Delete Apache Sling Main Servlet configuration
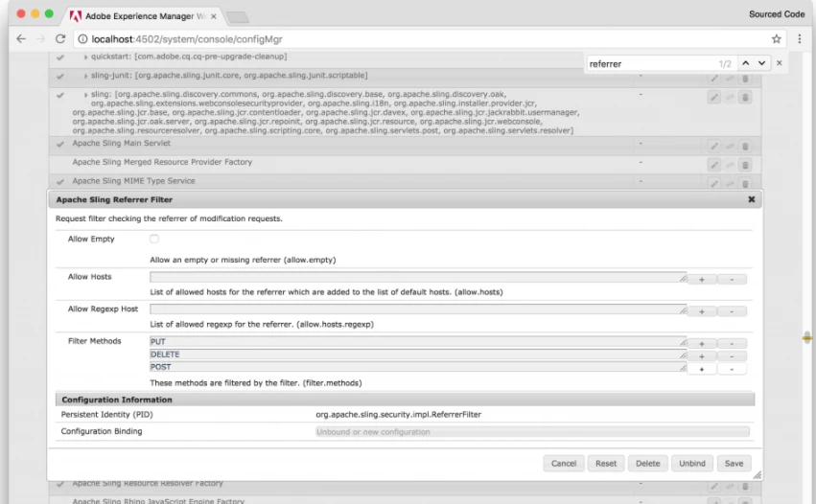 (745, 147)
